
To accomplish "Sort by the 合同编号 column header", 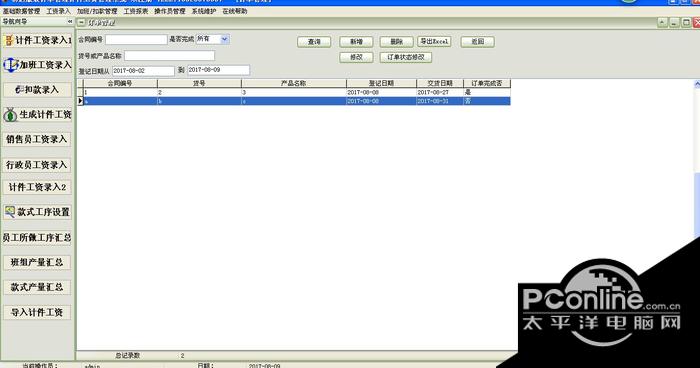I will [120, 84].
